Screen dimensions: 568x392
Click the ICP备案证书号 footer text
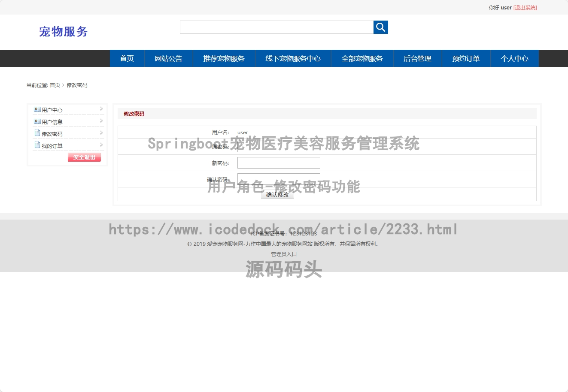[x=284, y=233]
